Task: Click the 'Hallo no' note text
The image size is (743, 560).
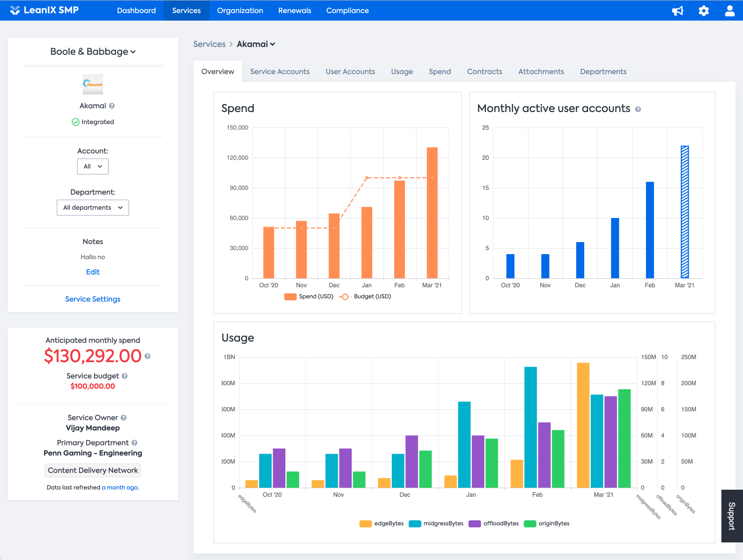Action: [93, 257]
